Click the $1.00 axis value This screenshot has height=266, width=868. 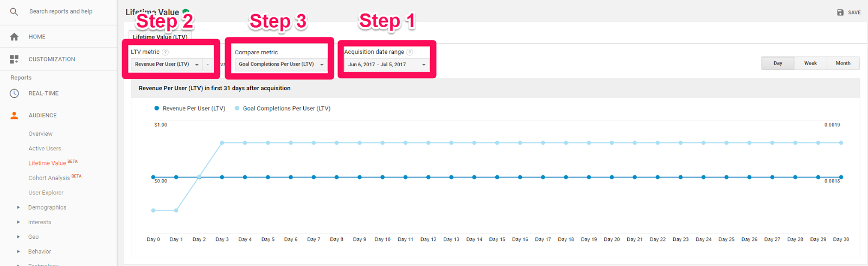click(x=161, y=125)
